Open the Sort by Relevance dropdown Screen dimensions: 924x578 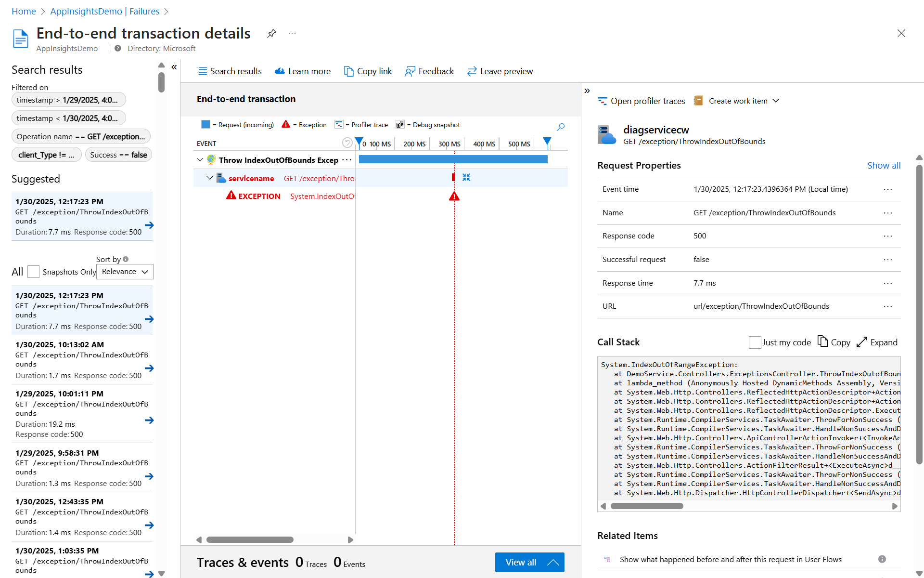point(125,272)
